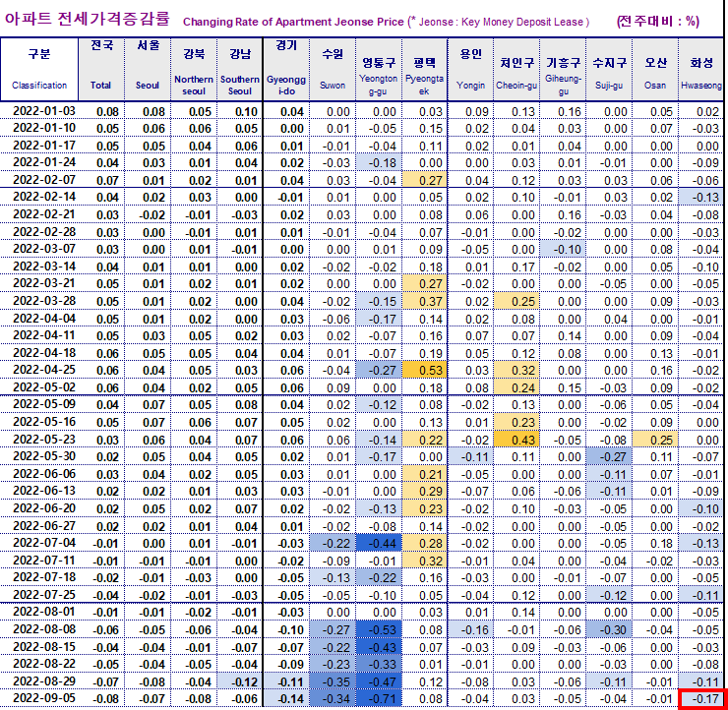Click Suji-gu value -0.27 on 2022-05-30
The width and height of the screenshot is (728, 710).
point(609,457)
